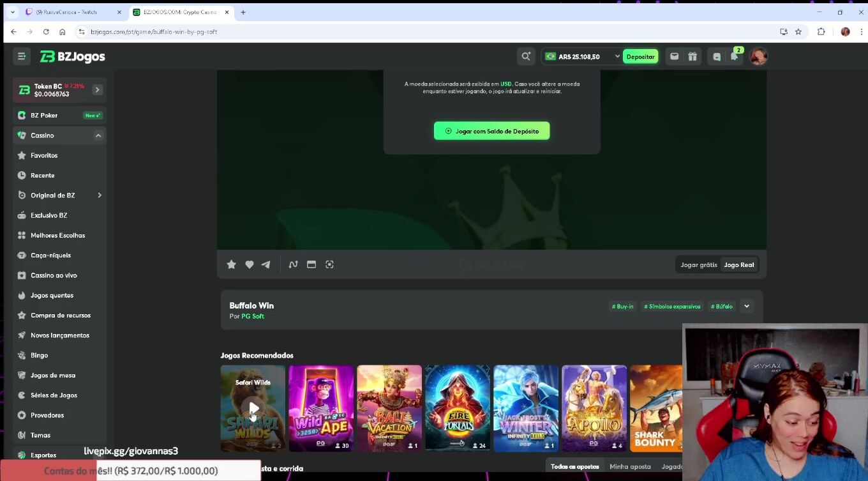Select Jogar grátis mode
Screen dimensions: 868x481
[699, 264]
